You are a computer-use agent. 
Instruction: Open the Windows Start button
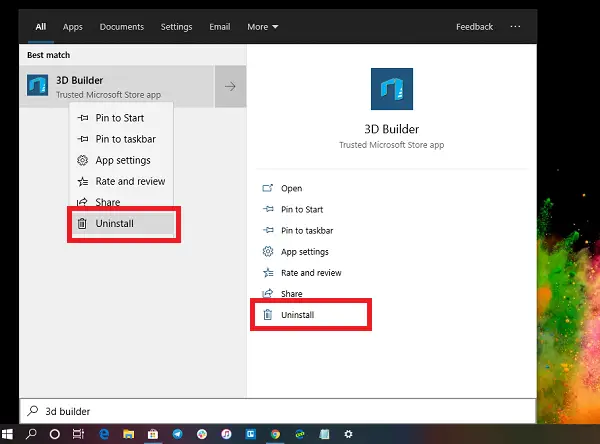(x=8, y=434)
